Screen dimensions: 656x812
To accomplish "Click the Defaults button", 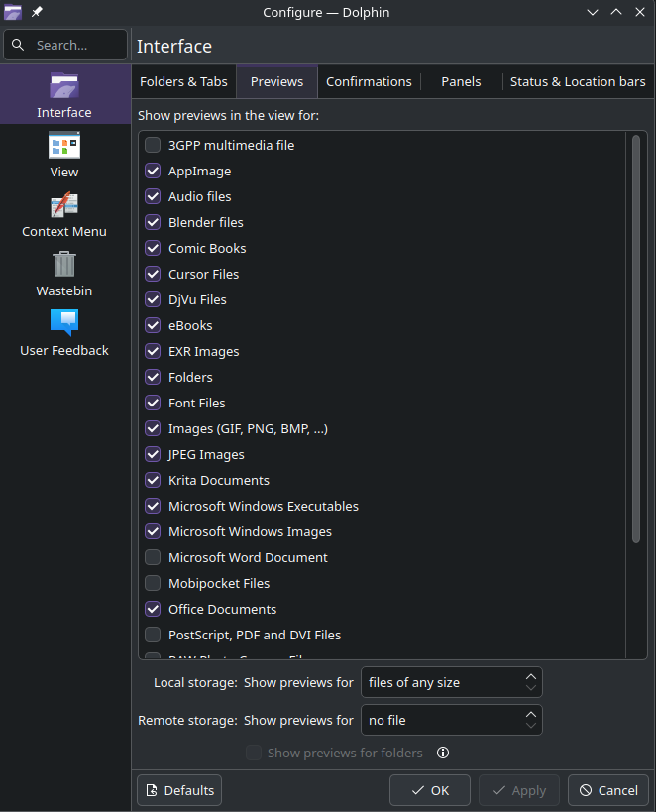I will click(179, 790).
